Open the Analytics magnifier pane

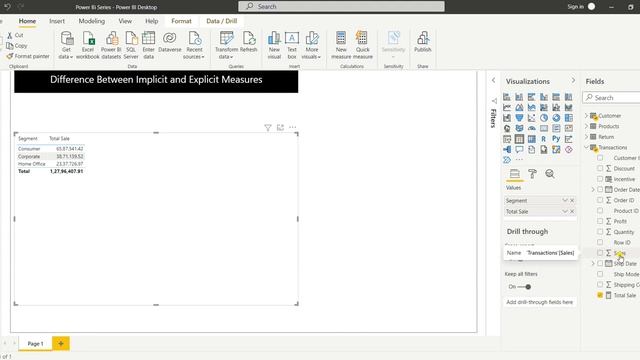550,174
